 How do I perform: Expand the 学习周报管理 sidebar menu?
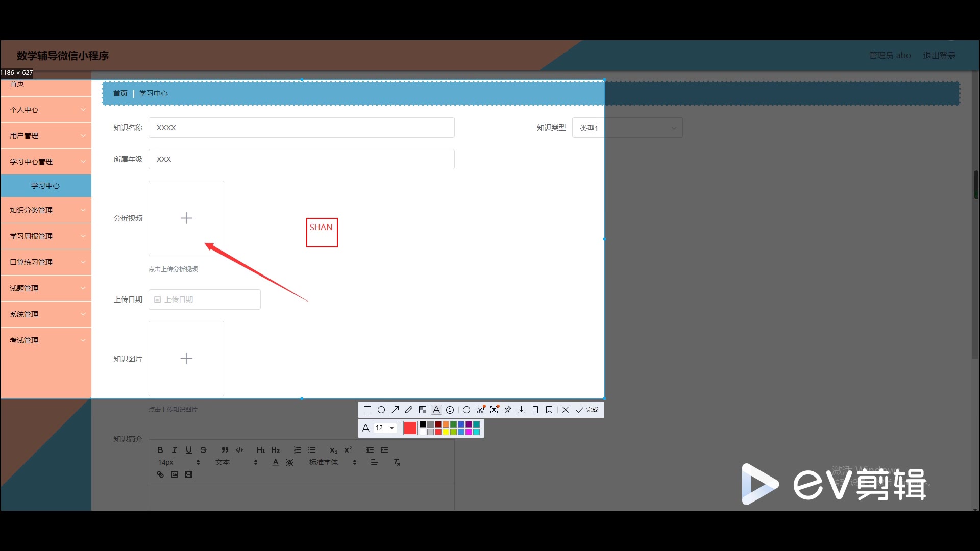[x=46, y=236]
